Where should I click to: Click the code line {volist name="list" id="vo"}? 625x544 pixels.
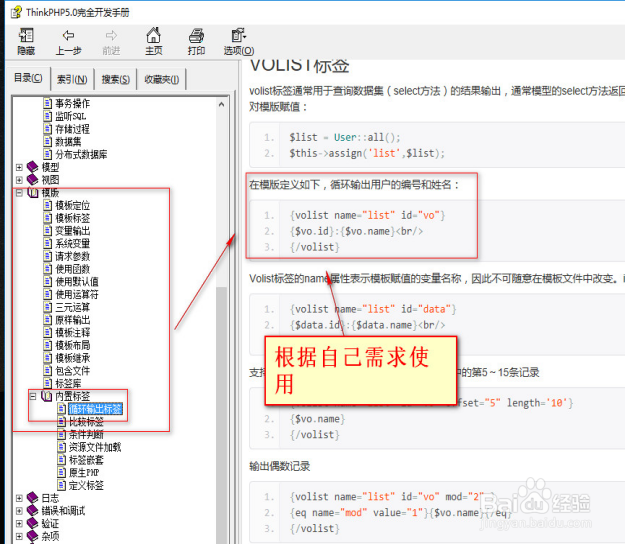click(367, 216)
